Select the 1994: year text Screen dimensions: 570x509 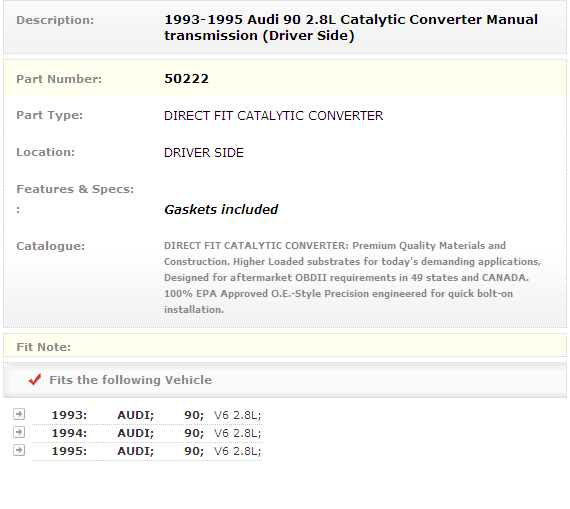point(69,433)
